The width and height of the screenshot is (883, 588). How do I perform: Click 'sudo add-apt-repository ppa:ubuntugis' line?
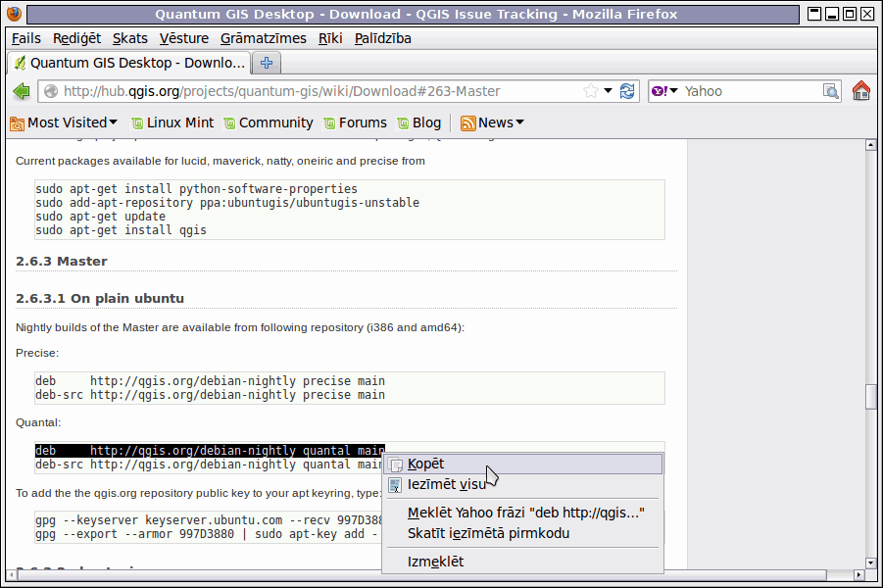(x=227, y=203)
